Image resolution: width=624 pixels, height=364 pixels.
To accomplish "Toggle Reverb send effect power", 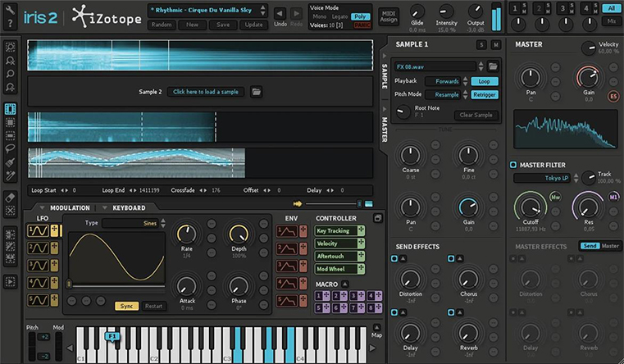I will [x=451, y=312].
